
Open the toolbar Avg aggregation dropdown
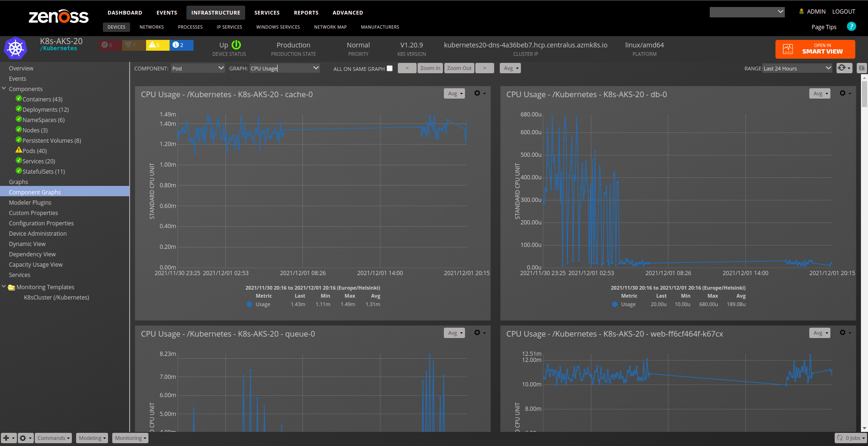[x=511, y=68]
